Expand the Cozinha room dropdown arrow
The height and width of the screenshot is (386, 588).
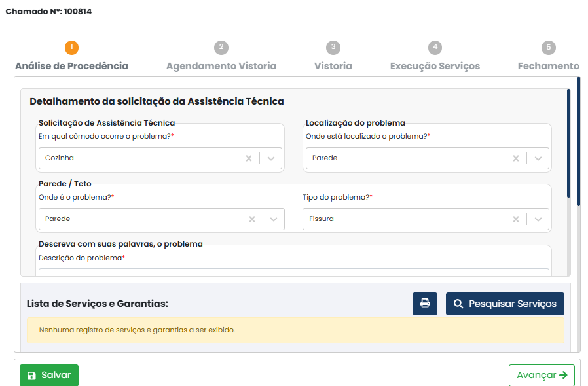point(270,158)
